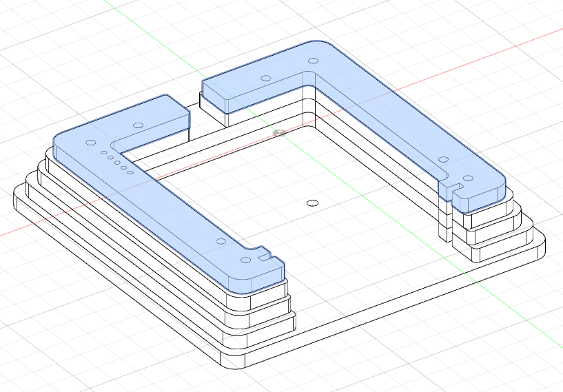
Task: Select the hole beside the left bracket's front notch
Action: pos(245,260)
